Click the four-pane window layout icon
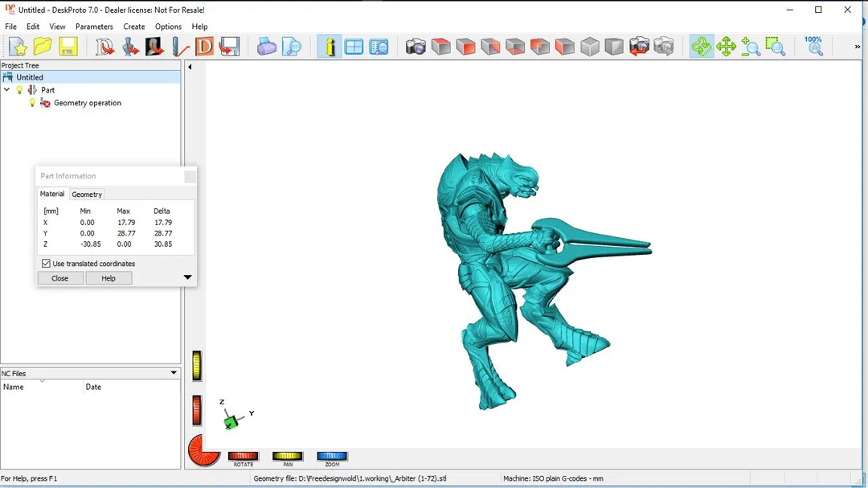This screenshot has height=488, width=868. coord(354,47)
